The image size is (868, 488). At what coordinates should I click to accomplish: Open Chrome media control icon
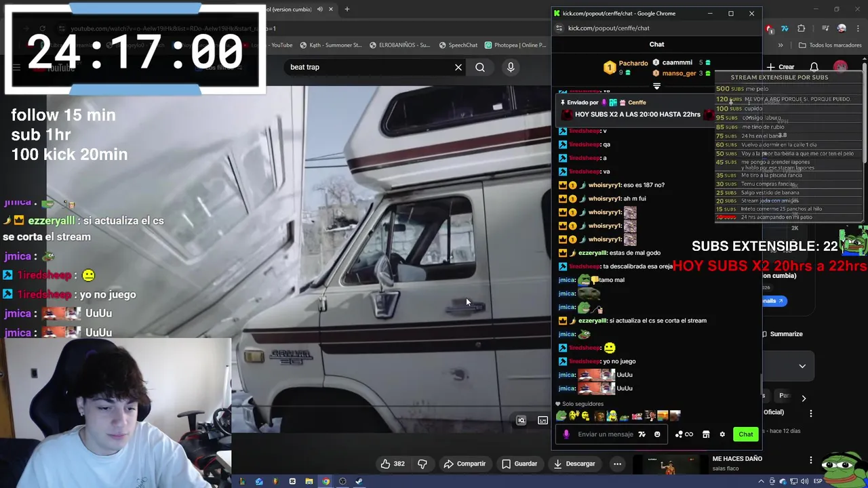coord(825,28)
